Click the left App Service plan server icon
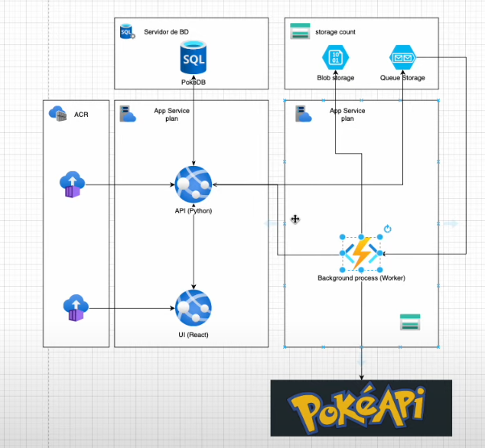The image size is (485, 448). 127,115
